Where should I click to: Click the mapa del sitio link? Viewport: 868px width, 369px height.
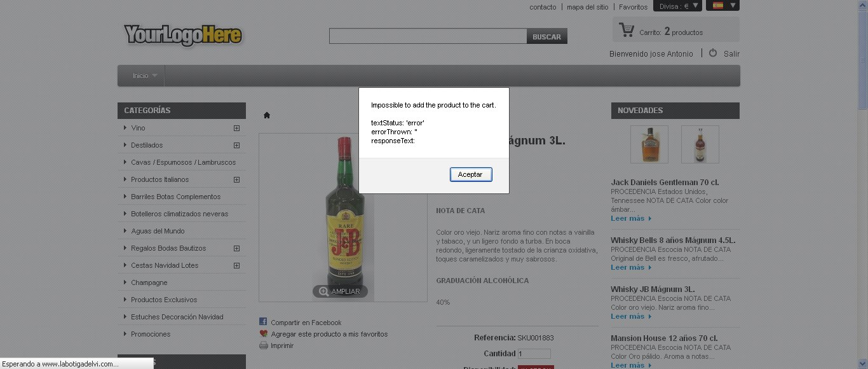coord(587,7)
